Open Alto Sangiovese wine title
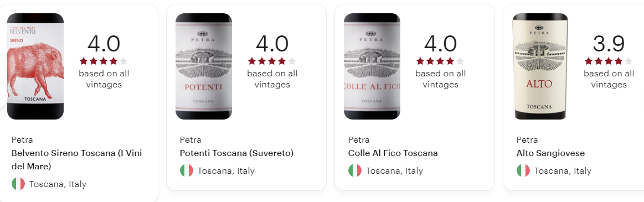The height and width of the screenshot is (202, 644). pos(550,153)
